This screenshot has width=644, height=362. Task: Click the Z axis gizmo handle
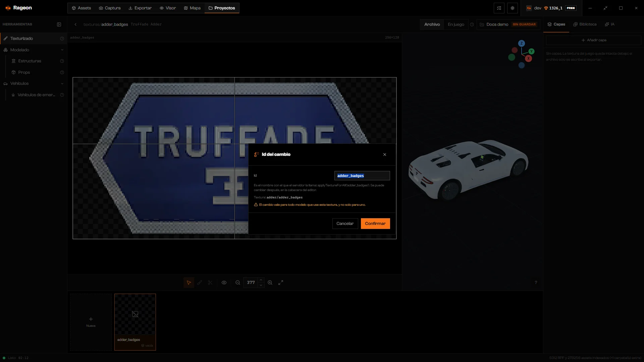click(x=521, y=43)
